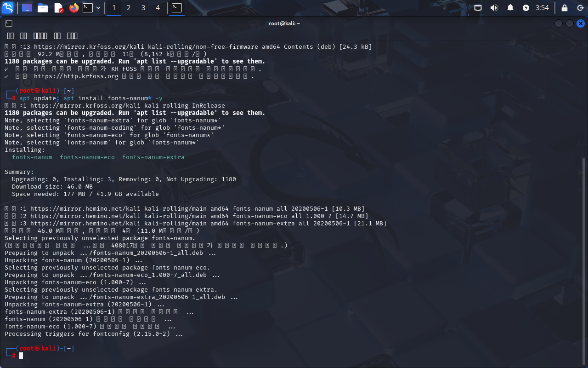The height and width of the screenshot is (368, 588).
Task: Lock the screen with the padlock icon
Action: 565,8
